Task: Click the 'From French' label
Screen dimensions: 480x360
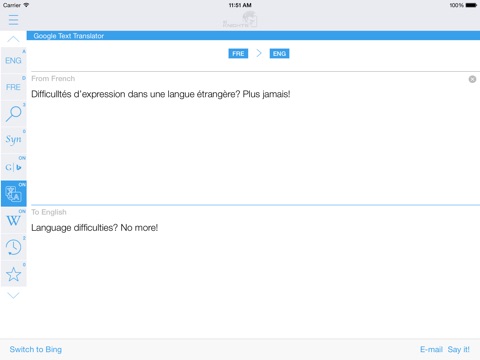Action: click(53, 79)
